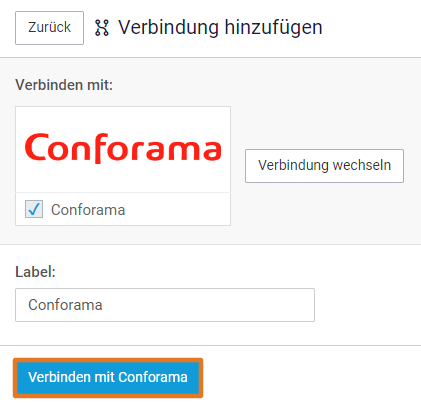Select the Conforama connection card
The width and height of the screenshot is (421, 404).
click(123, 166)
